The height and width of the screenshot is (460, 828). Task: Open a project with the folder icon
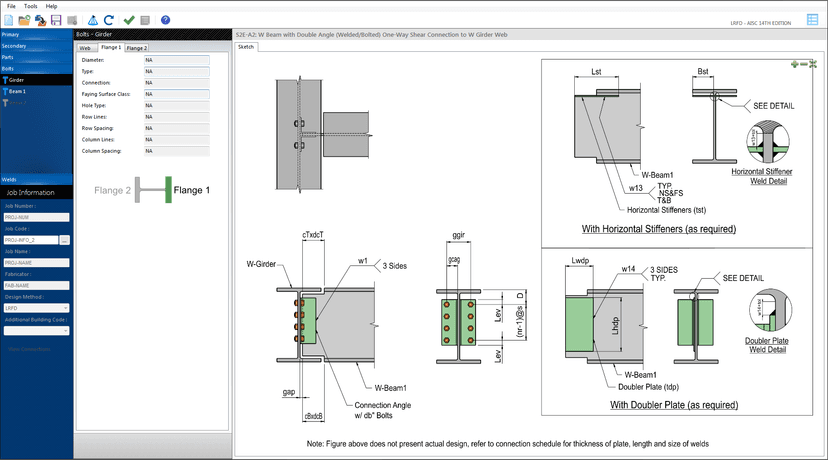pyautogui.click(x=24, y=20)
